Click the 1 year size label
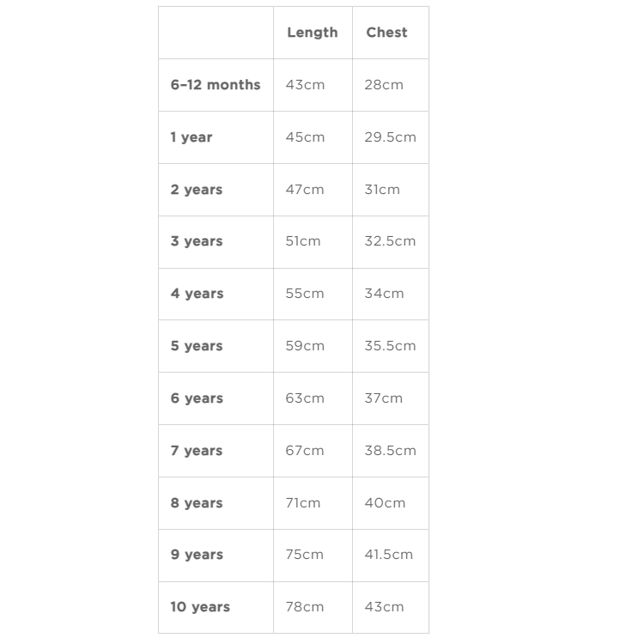The height and width of the screenshot is (644, 644). pyautogui.click(x=191, y=137)
